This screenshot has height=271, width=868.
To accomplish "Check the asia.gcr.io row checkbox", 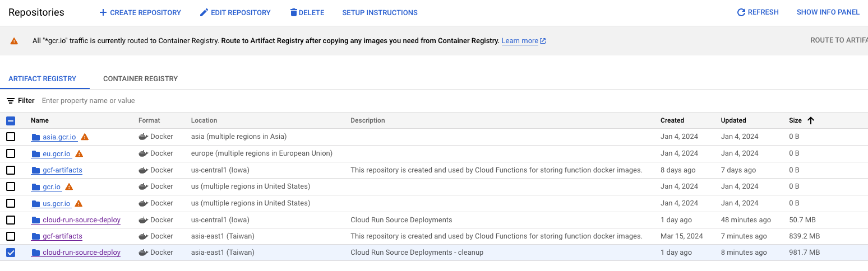I will pos(11,137).
